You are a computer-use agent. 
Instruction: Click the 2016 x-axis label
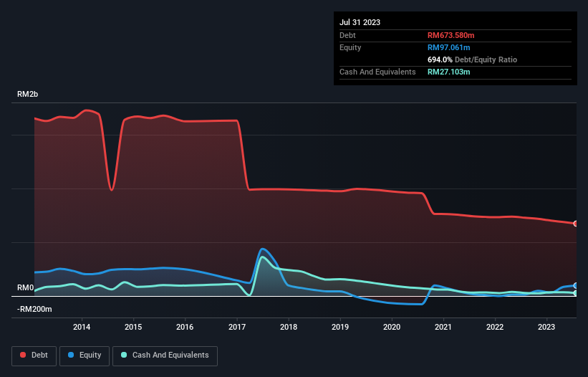click(185, 327)
